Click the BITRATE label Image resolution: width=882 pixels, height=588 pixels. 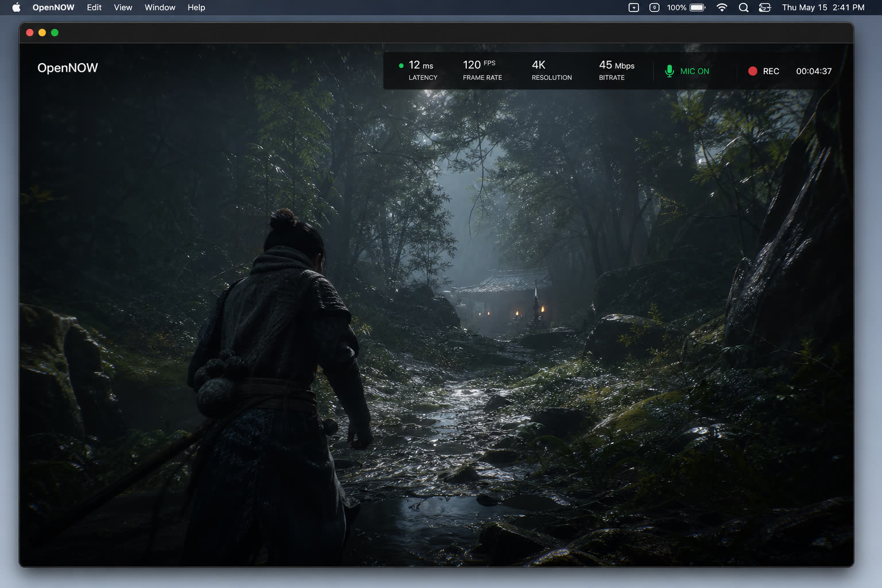[612, 78]
